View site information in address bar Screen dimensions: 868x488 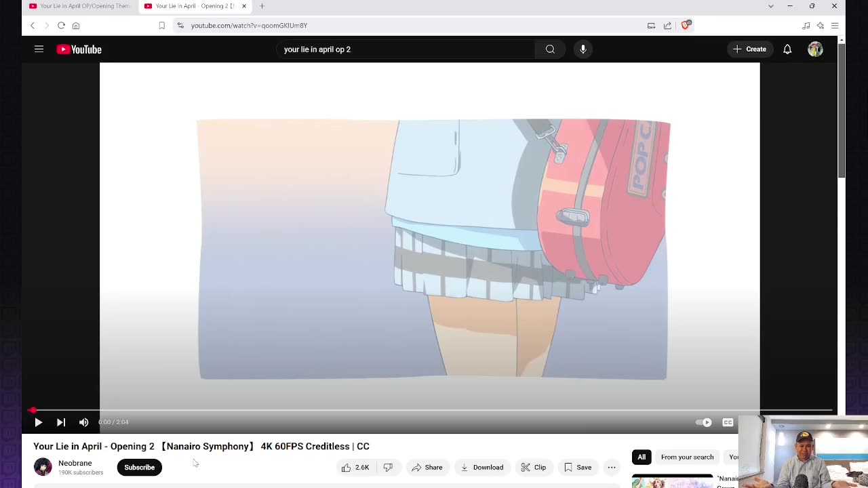coord(180,26)
